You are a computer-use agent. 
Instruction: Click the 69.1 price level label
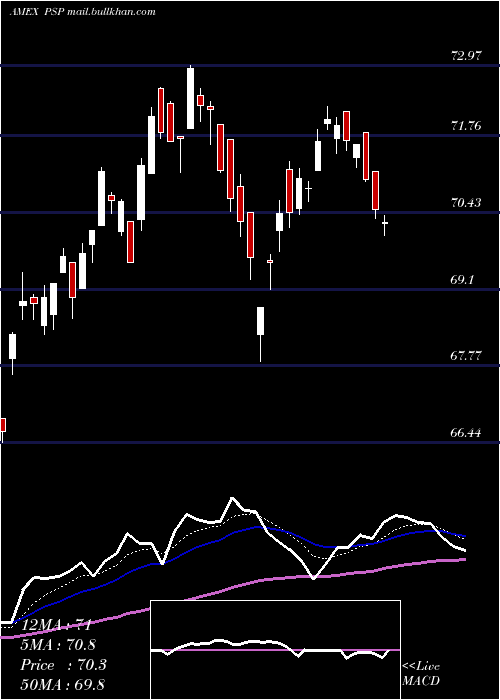[462, 280]
